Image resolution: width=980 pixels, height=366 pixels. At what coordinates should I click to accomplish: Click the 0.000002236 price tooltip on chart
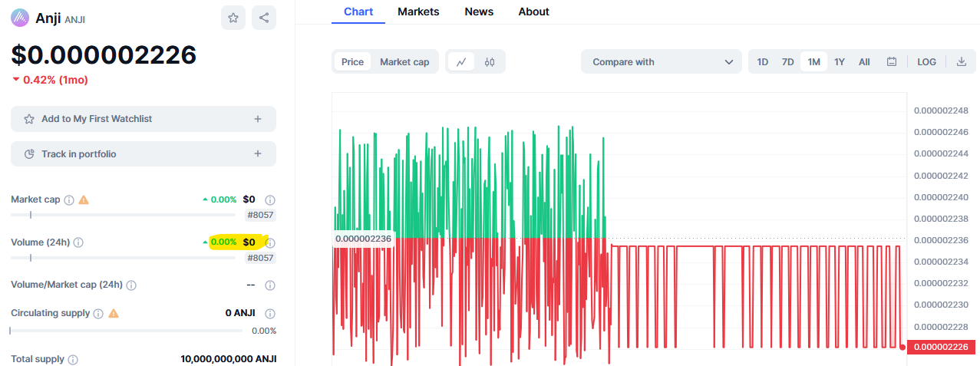click(x=363, y=239)
